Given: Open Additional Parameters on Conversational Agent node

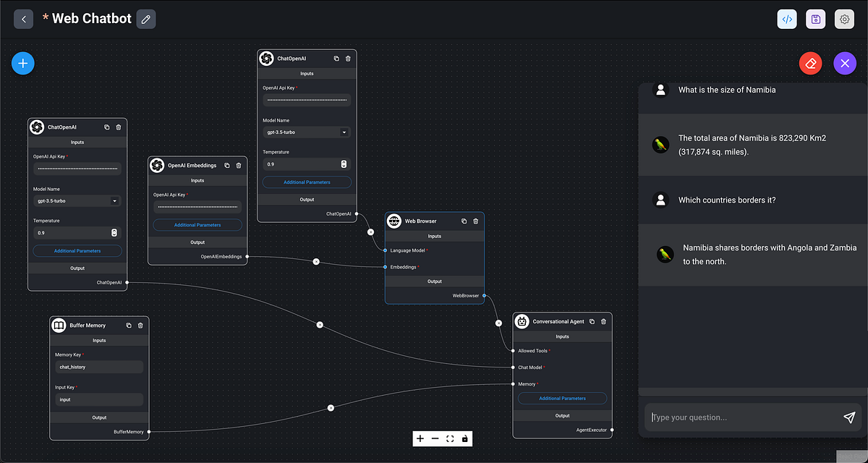Looking at the screenshot, I should click(x=562, y=398).
